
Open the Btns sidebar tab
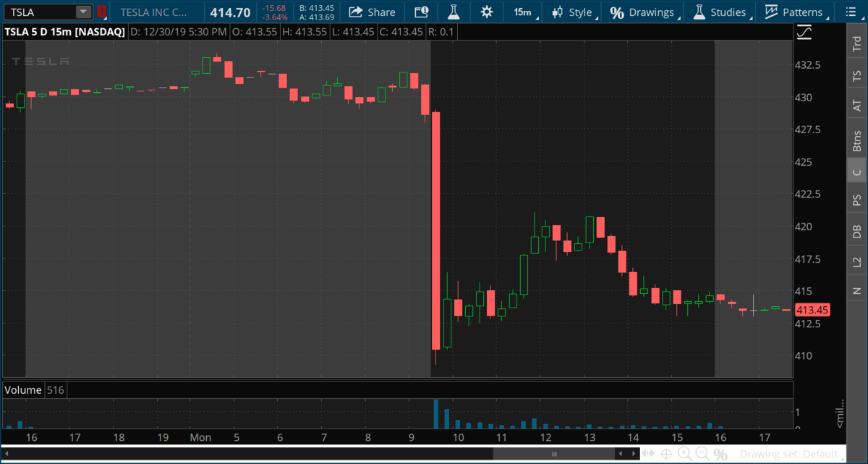pyautogui.click(x=857, y=140)
